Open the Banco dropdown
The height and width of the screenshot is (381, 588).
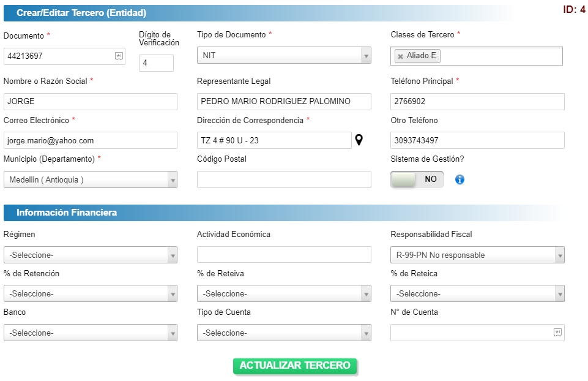91,333
